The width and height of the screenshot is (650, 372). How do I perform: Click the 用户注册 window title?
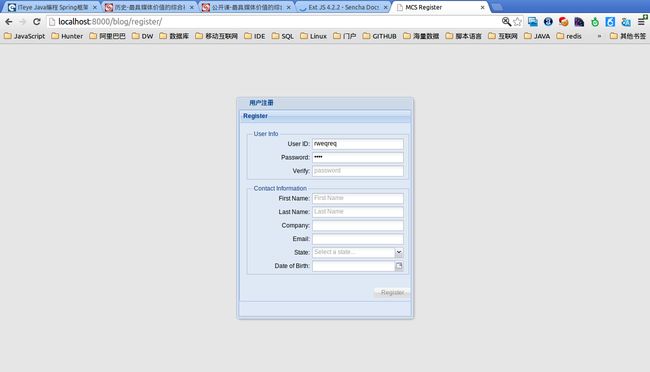[x=261, y=103]
